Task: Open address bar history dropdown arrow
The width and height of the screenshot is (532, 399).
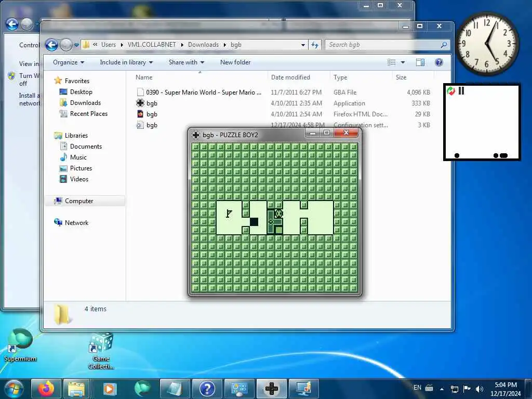Action: [303, 45]
